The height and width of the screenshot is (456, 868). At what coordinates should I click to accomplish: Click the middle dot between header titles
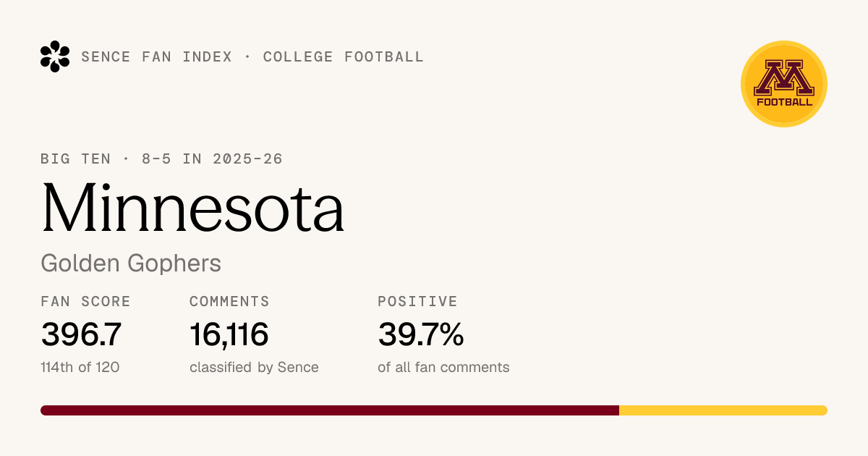pyautogui.click(x=248, y=56)
